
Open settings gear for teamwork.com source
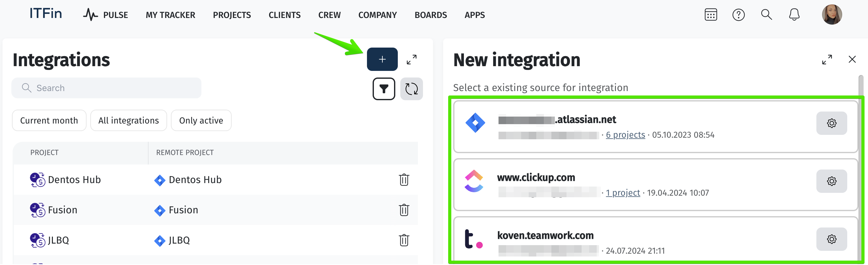[831, 239]
